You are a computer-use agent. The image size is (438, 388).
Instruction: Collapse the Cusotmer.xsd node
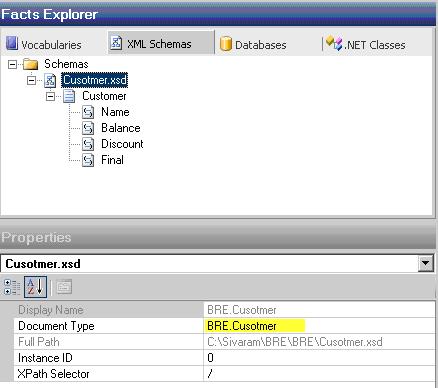click(31, 80)
